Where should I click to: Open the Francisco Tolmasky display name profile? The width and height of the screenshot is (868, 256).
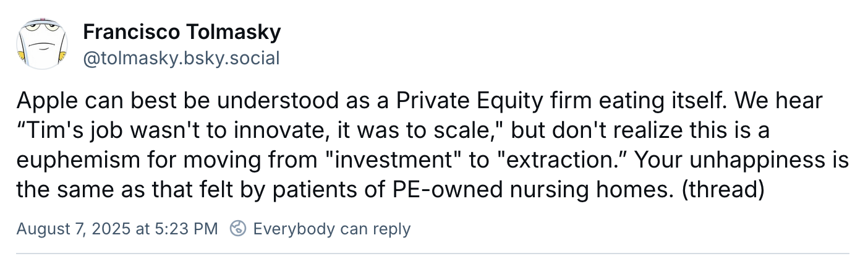(182, 31)
